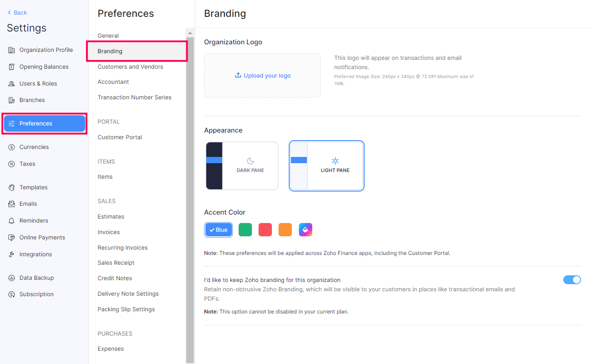The height and width of the screenshot is (364, 593).
Task: Disable the Zoho branding toggle
Action: click(x=572, y=279)
